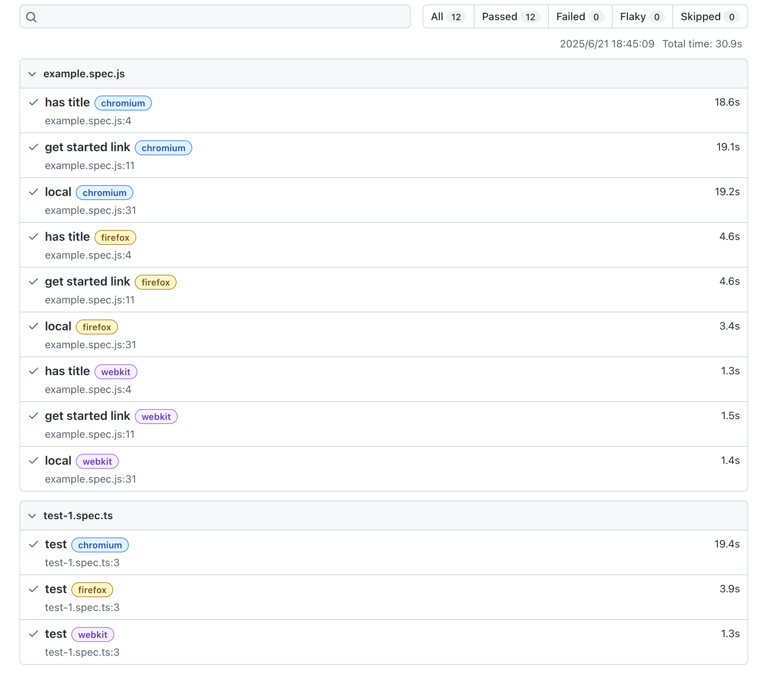
Task: Click the chromium badge on 'has title'
Action: [x=123, y=103]
